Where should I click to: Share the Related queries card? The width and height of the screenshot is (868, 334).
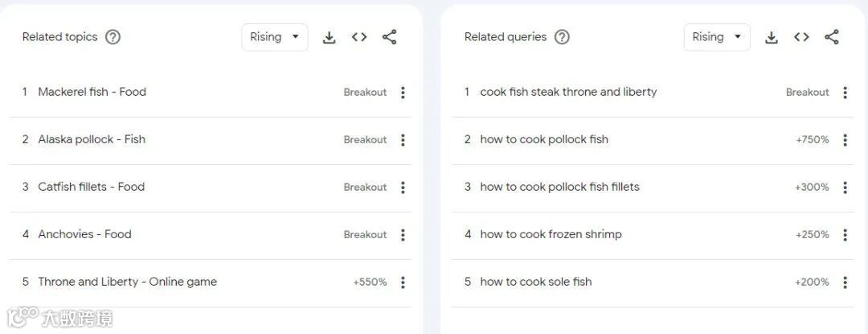click(832, 37)
